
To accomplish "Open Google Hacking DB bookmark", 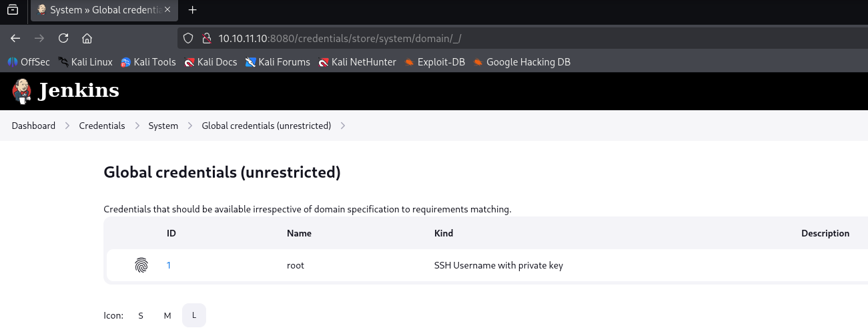I will pos(522,62).
